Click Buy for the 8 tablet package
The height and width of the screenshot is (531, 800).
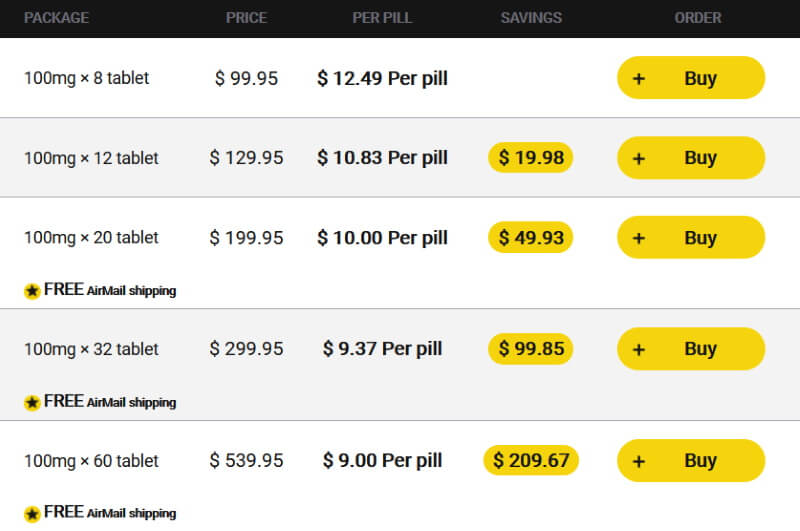coord(691,78)
